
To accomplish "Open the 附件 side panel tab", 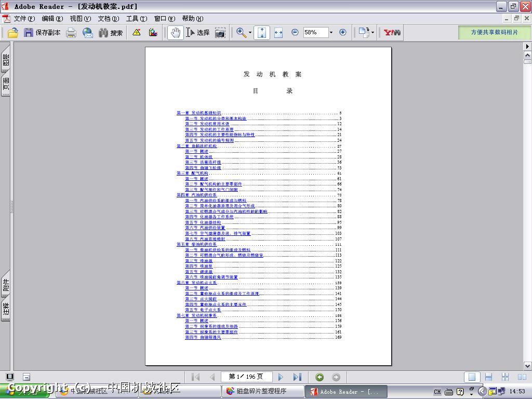I will pyautogui.click(x=6, y=284).
